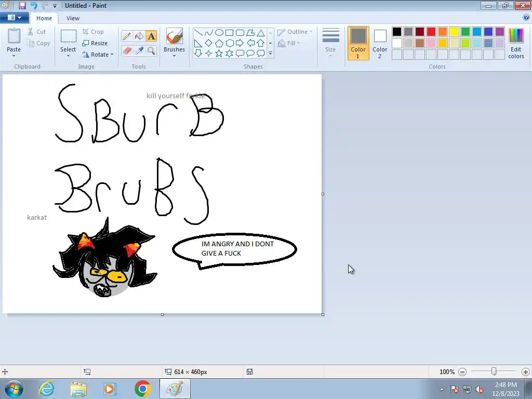532x399 pixels.
Task: Open the Windows Start button
Action: [14, 389]
